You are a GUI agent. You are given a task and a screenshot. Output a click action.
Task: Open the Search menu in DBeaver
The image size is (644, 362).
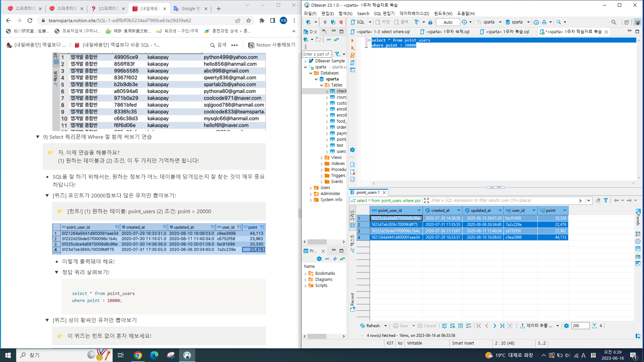pos(363,13)
